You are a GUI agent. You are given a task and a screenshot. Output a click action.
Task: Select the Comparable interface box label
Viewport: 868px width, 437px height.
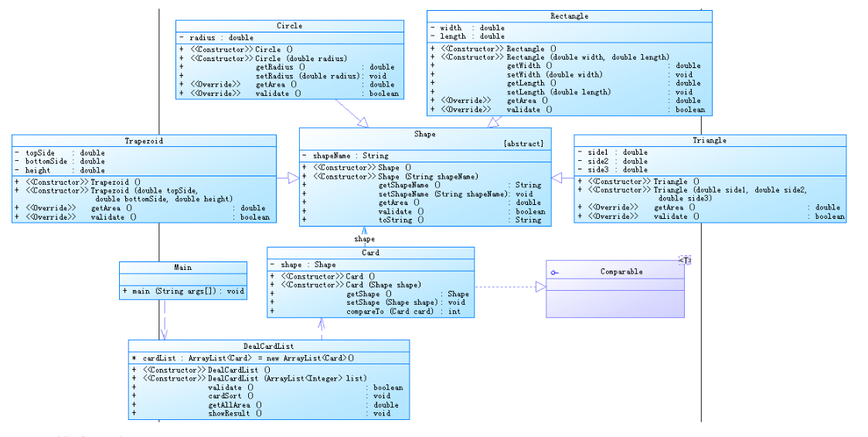pyautogui.click(x=621, y=271)
